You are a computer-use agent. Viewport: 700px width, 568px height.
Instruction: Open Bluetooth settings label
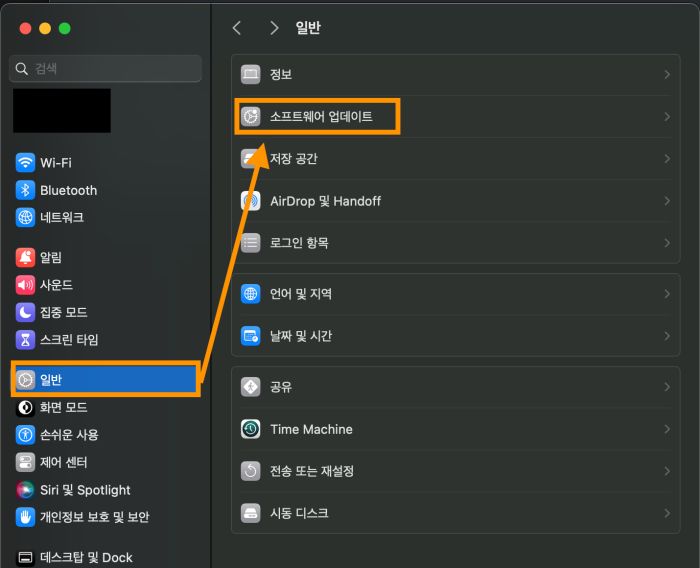[68, 190]
